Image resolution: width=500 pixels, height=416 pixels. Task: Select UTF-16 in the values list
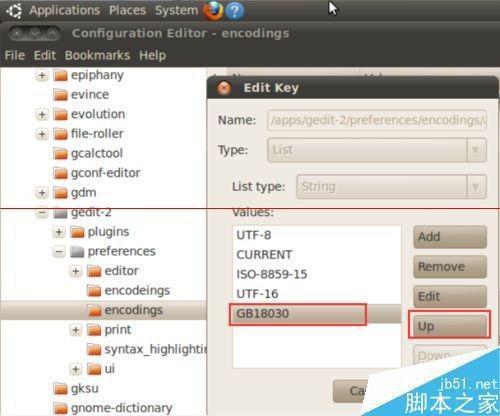click(x=317, y=294)
